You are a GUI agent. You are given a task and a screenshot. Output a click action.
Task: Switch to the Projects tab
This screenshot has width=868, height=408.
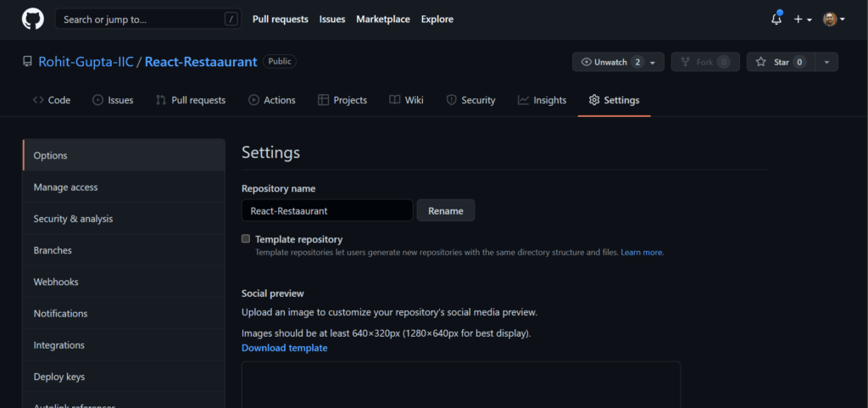coord(342,100)
